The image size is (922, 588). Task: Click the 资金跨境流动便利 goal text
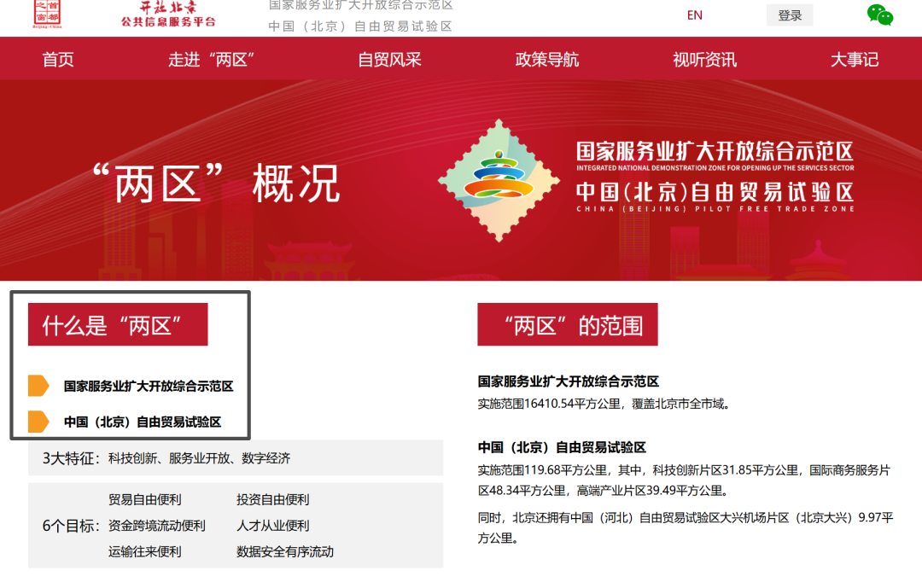click(x=157, y=526)
